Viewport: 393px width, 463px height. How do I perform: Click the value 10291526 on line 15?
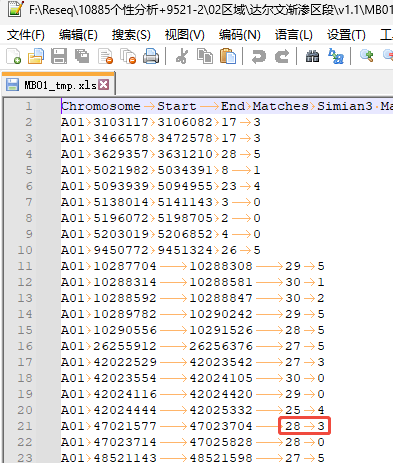pyautogui.click(x=221, y=330)
